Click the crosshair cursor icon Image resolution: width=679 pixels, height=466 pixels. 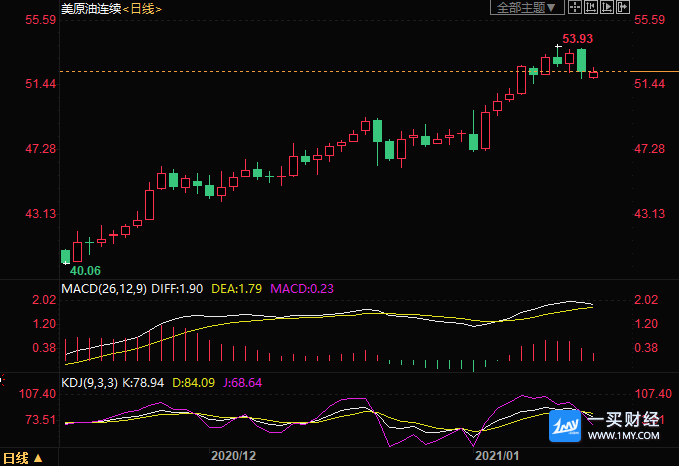coord(575,7)
